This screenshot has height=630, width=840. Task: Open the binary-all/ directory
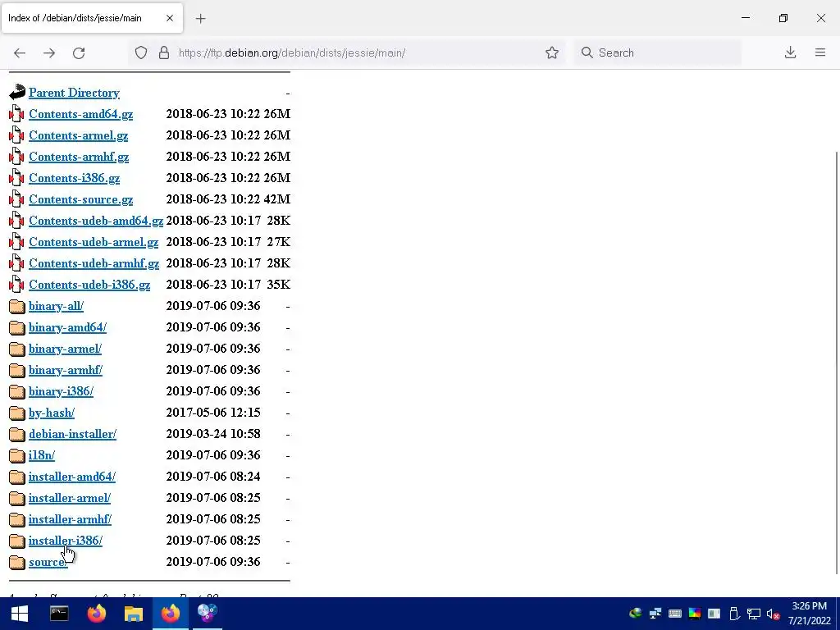click(57, 306)
